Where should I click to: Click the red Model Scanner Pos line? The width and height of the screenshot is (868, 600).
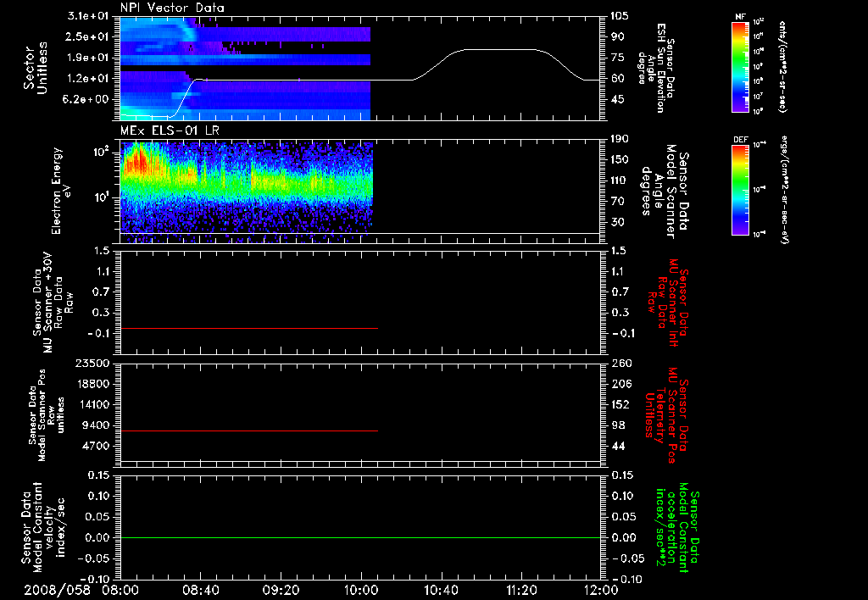click(249, 431)
